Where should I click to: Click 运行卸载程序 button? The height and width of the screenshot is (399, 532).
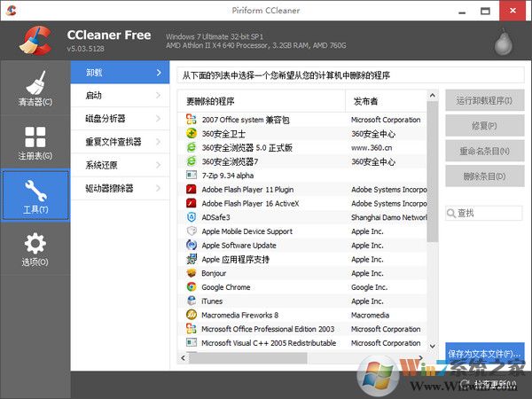click(484, 100)
